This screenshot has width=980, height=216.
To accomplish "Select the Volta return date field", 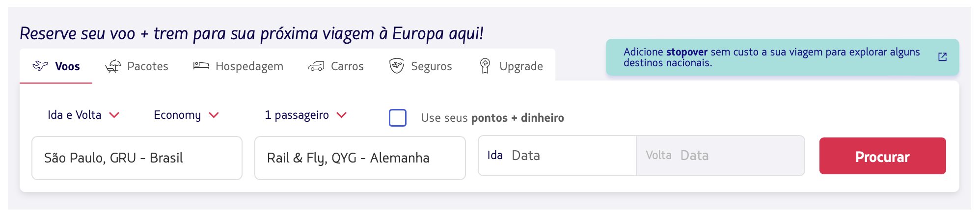I will (x=720, y=156).
